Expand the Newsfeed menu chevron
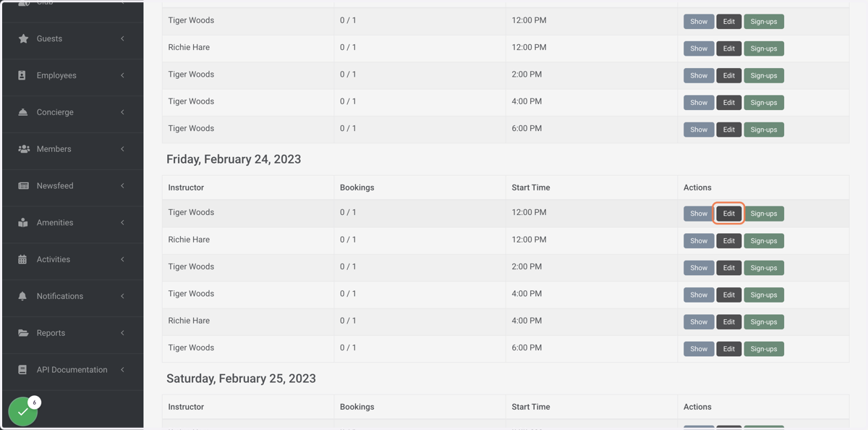Screen dimensions: 868x430 point(122,186)
